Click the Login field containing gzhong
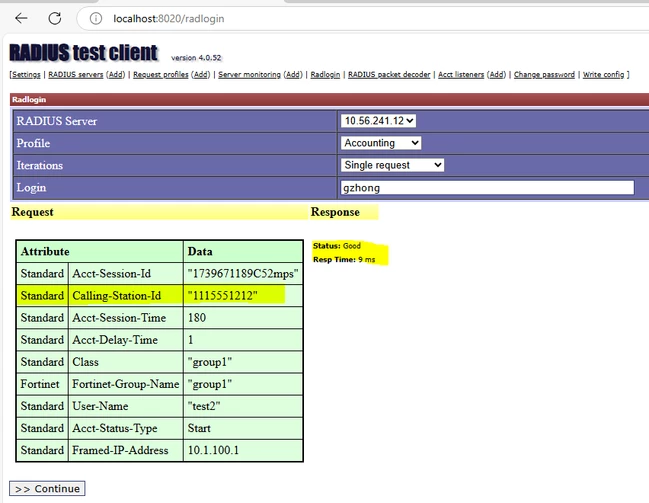 tap(487, 188)
